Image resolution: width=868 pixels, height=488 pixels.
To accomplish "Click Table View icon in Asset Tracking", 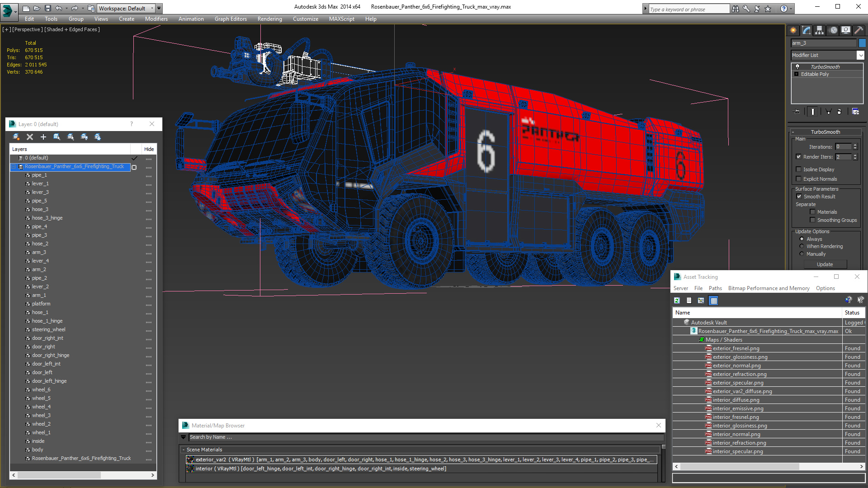I will click(713, 300).
